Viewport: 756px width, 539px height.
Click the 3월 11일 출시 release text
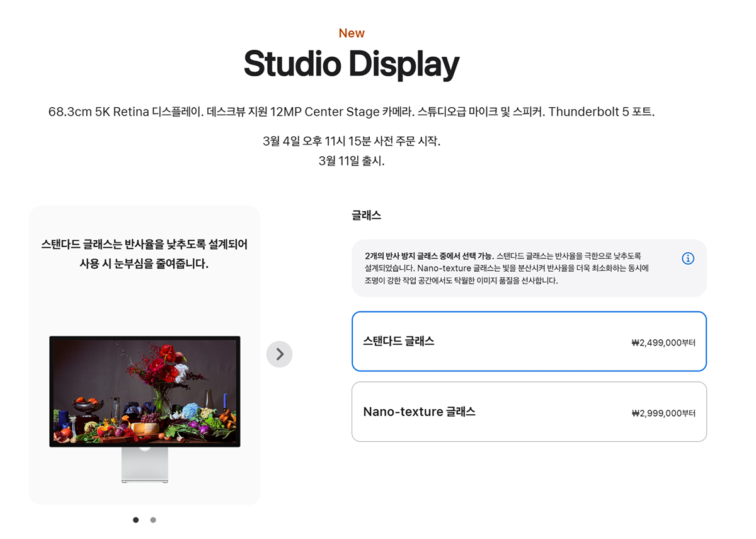(352, 161)
